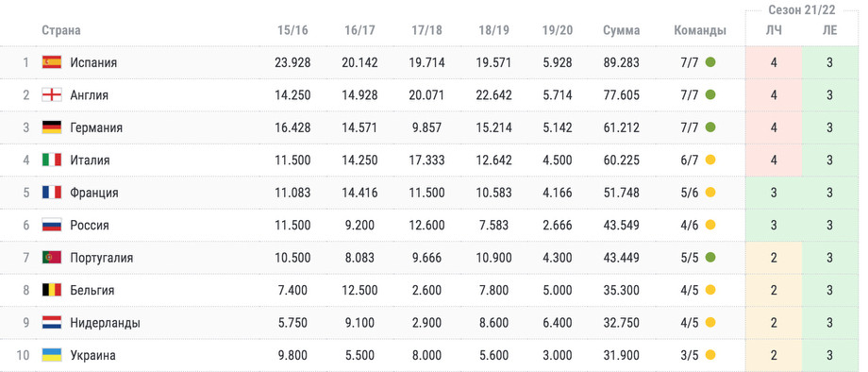Click the Команды column header
The image size is (868, 372).
pos(700,30)
